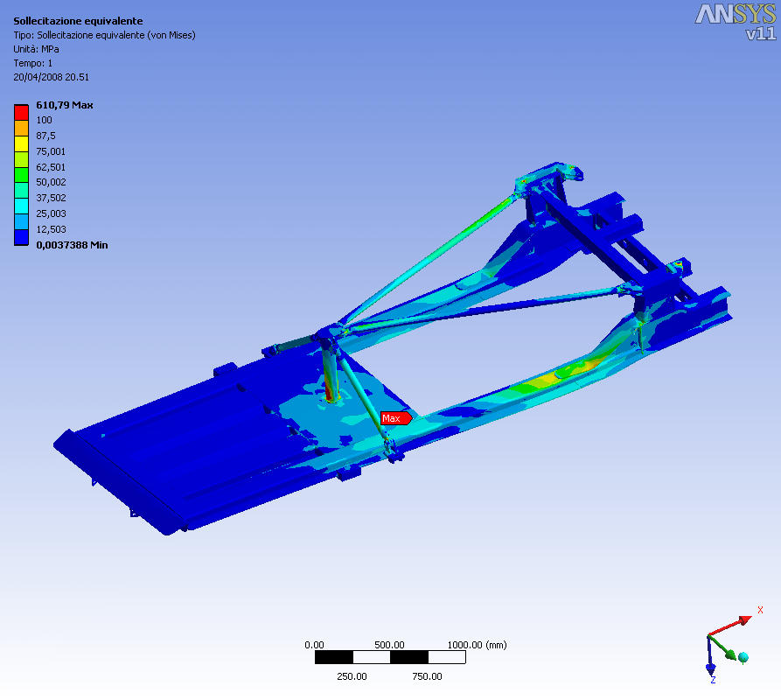
Task: Click the red legend color band
Action: pyautogui.click(x=21, y=113)
